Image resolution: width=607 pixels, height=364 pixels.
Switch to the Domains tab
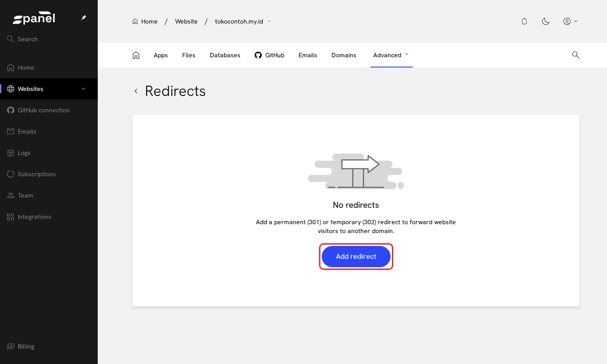pyautogui.click(x=344, y=55)
